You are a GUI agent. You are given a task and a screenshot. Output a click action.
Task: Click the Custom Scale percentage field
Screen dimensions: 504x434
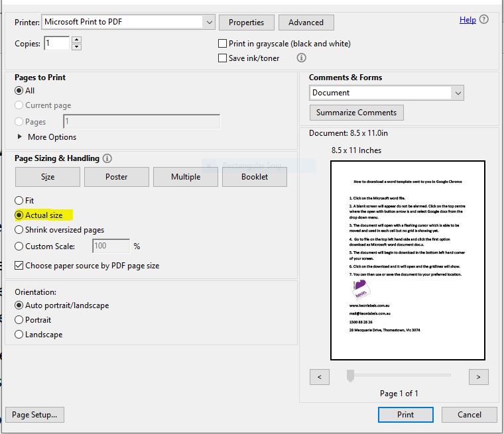111,246
